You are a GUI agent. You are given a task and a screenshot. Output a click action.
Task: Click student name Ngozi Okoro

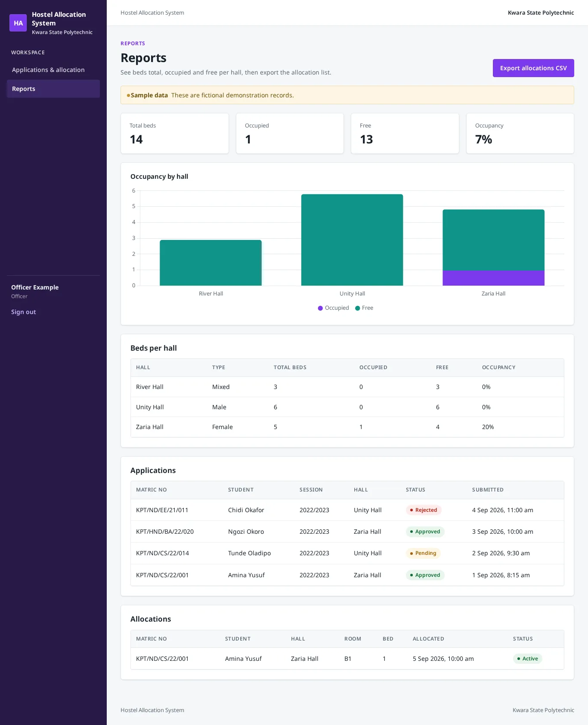tap(246, 532)
